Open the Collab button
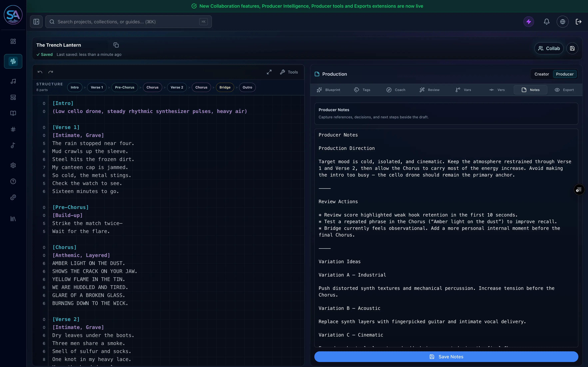The image size is (588, 367). [549, 48]
